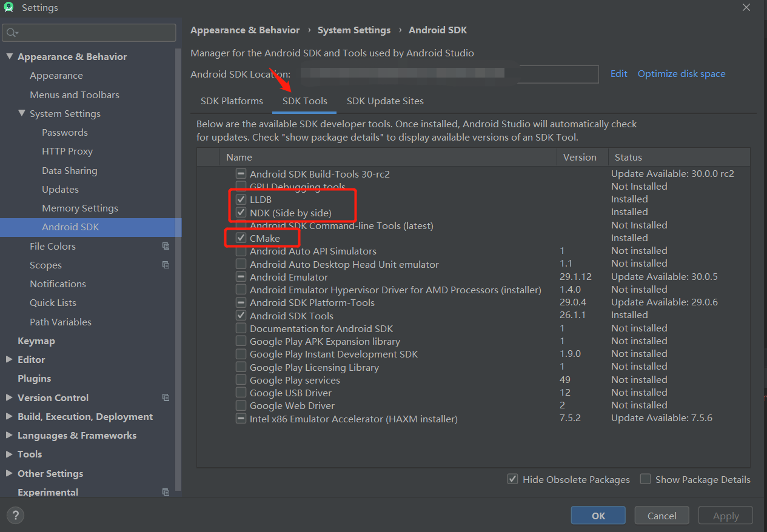Click the Android SDK Location field
Image resolution: width=767 pixels, height=532 pixels.
(448, 74)
